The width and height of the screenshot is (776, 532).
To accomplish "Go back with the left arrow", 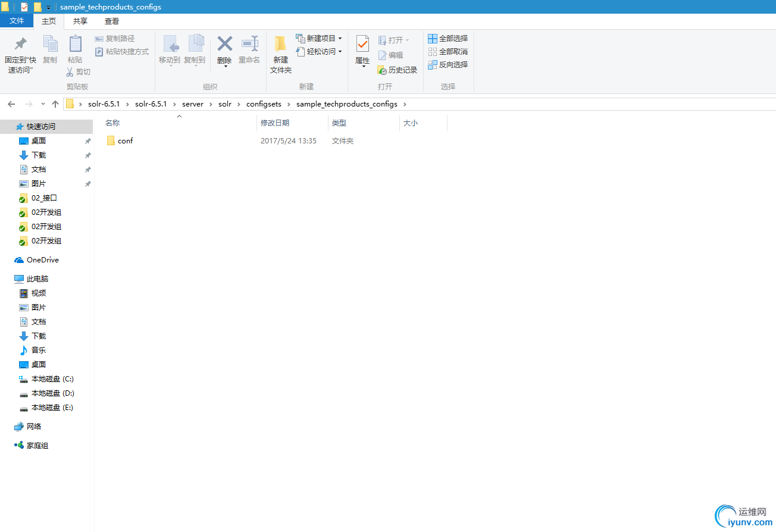I will (x=11, y=104).
